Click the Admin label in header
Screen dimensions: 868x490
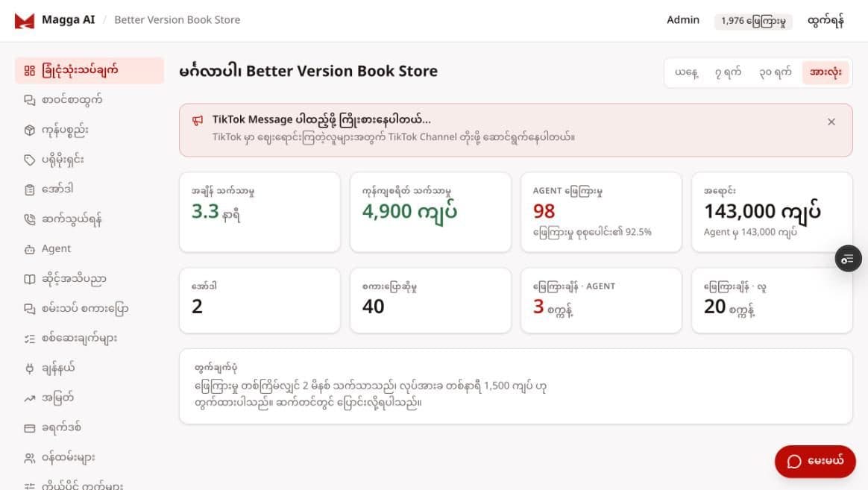coord(682,20)
